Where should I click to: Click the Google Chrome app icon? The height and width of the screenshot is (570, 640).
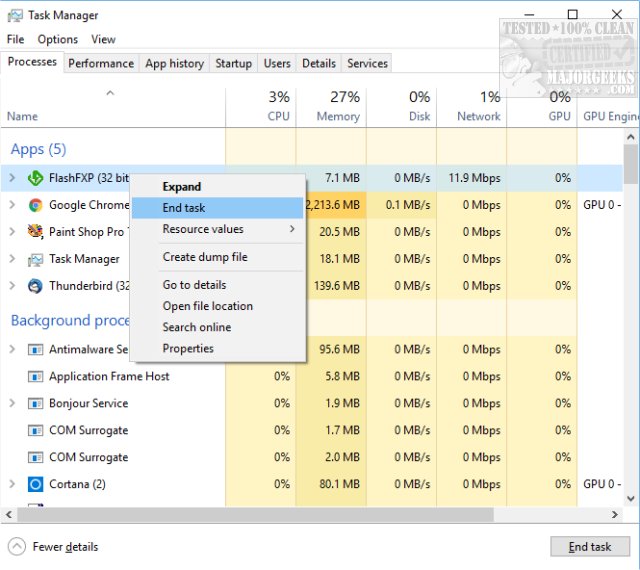[x=35, y=205]
